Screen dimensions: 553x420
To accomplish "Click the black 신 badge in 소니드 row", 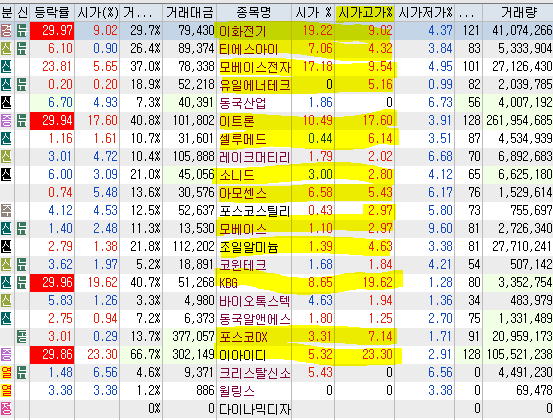I will (x=6, y=175).
